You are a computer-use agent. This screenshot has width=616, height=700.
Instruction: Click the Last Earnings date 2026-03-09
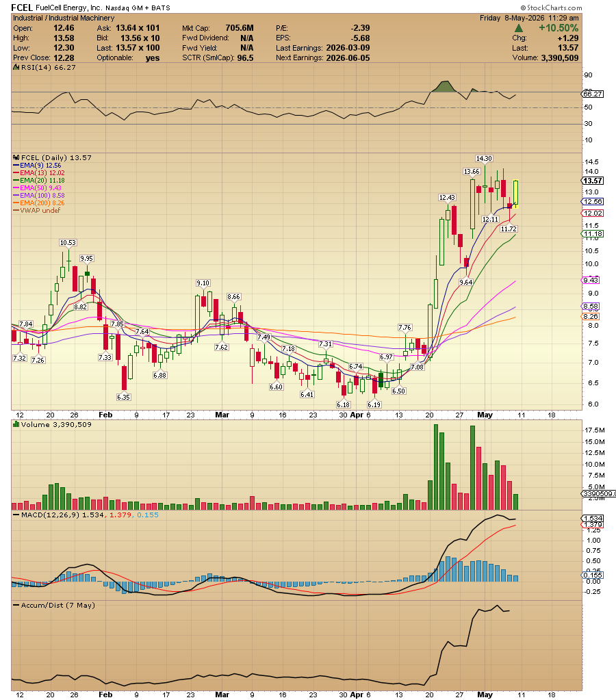(x=348, y=48)
